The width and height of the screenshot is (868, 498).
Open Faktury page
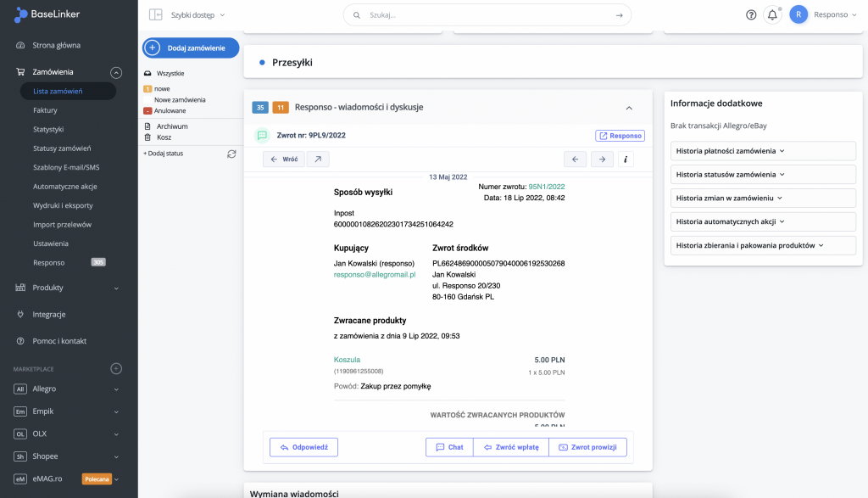(x=45, y=110)
